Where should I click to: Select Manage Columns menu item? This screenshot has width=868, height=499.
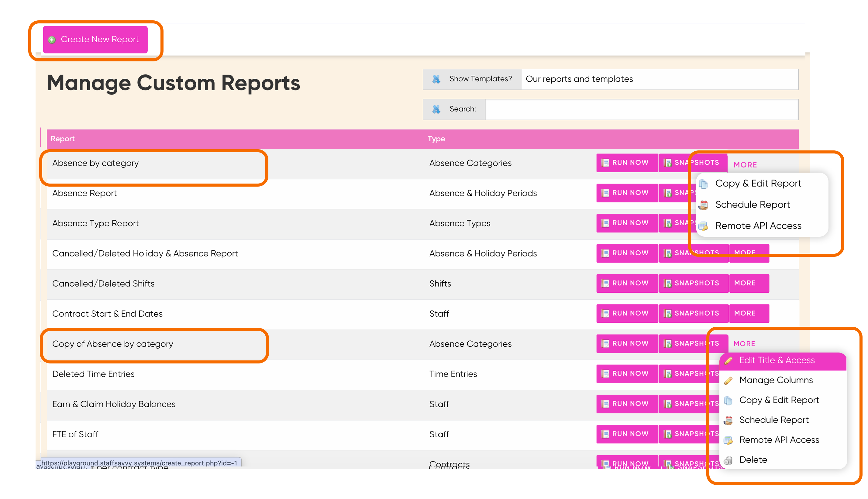pyautogui.click(x=783, y=380)
